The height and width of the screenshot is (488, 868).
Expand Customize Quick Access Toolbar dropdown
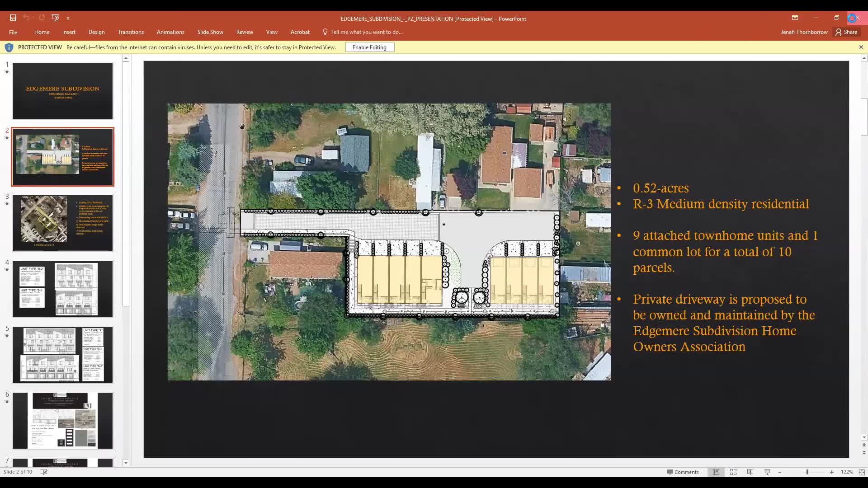click(68, 19)
